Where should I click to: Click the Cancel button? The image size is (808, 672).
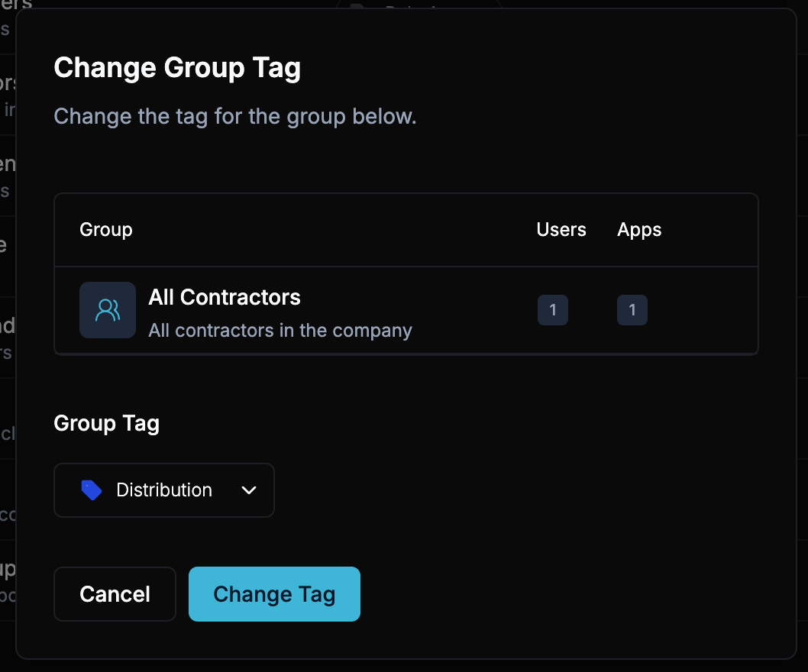[115, 594]
